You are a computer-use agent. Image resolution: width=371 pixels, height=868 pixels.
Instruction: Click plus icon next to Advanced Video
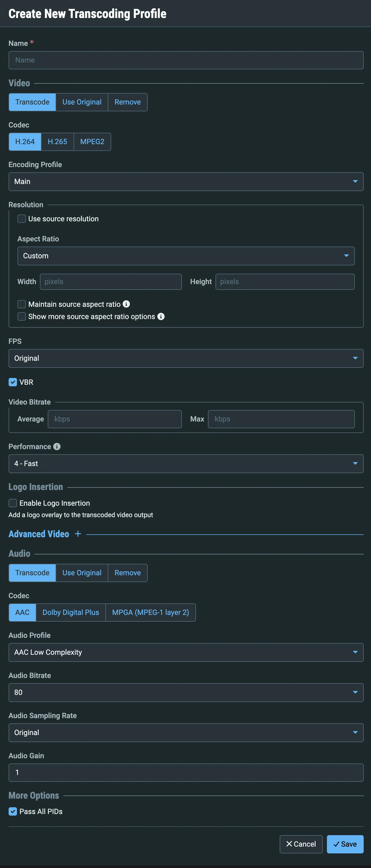click(78, 534)
